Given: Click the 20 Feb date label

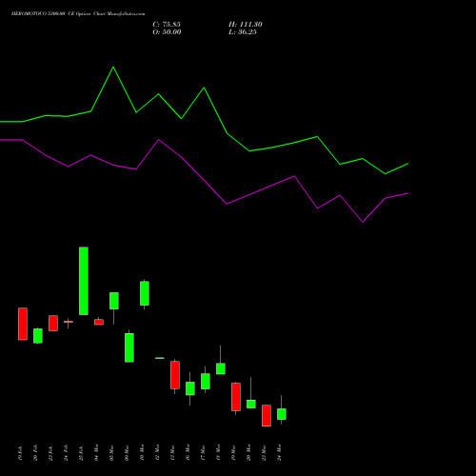Looking at the screenshot, I should 35,453.
